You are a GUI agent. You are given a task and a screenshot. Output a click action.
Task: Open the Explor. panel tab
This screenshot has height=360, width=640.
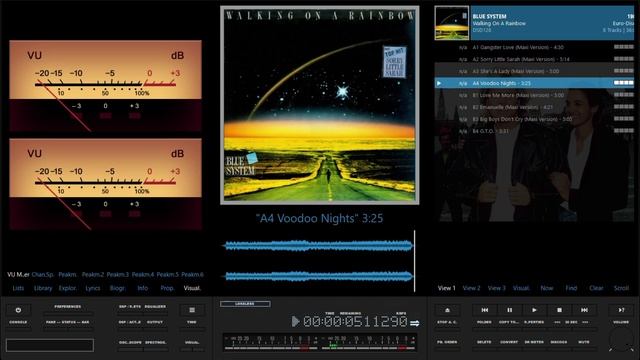[x=68, y=288]
